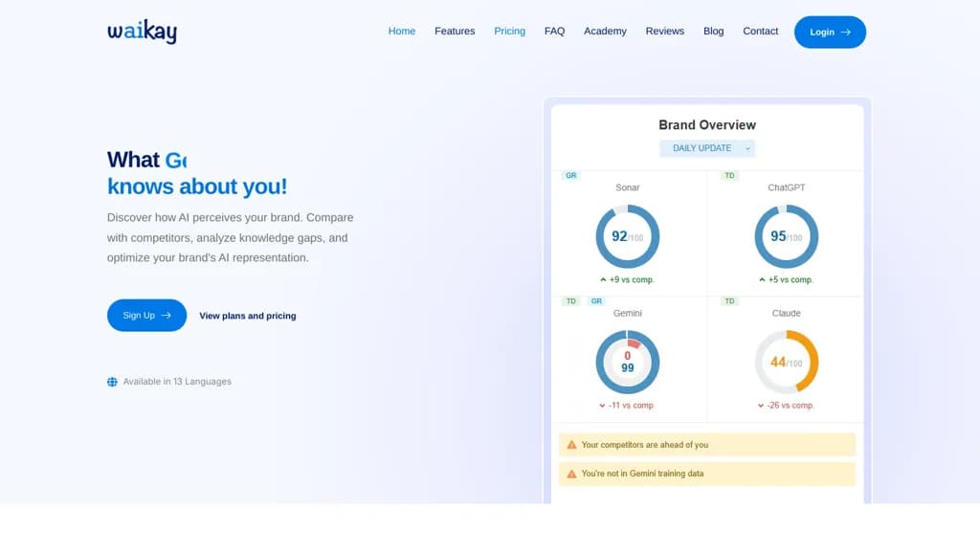Click the TD tag above Claude
The height and width of the screenshot is (551, 980).
[729, 301]
